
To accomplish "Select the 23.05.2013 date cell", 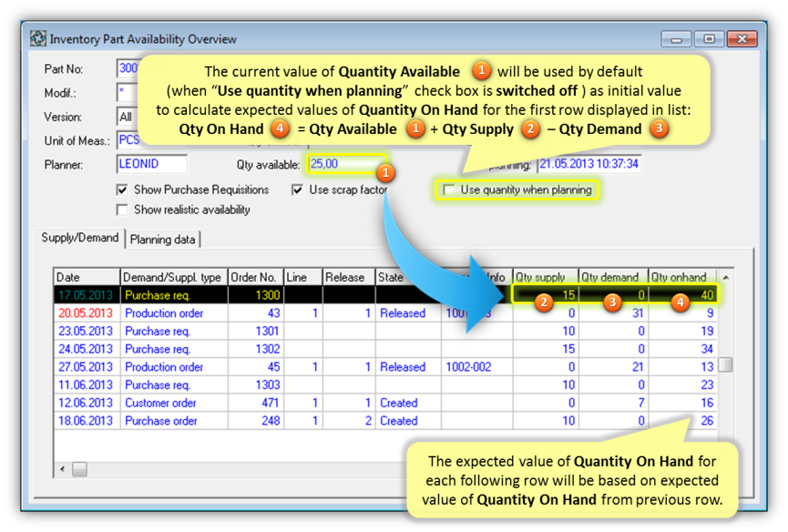I will click(x=86, y=331).
